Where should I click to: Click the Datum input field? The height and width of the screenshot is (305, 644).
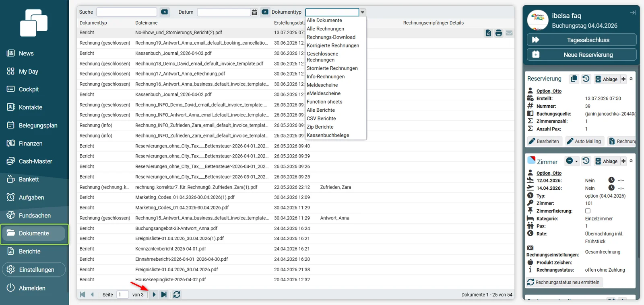(224, 12)
